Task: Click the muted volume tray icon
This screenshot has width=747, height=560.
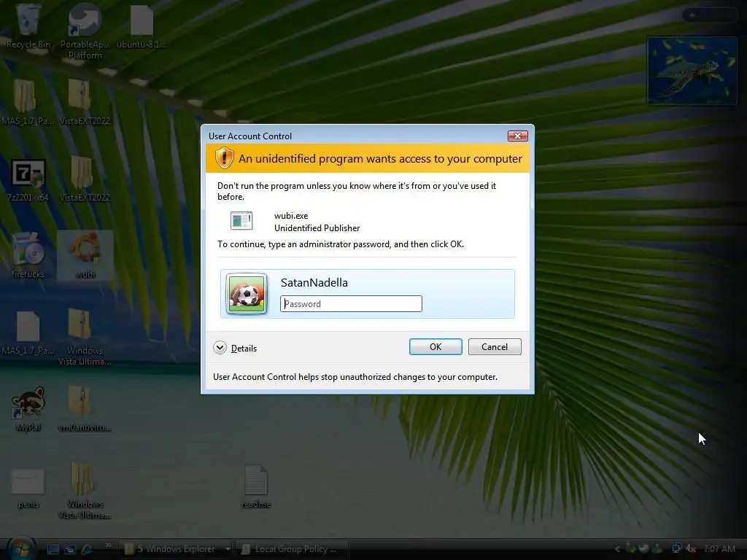Action: click(691, 548)
